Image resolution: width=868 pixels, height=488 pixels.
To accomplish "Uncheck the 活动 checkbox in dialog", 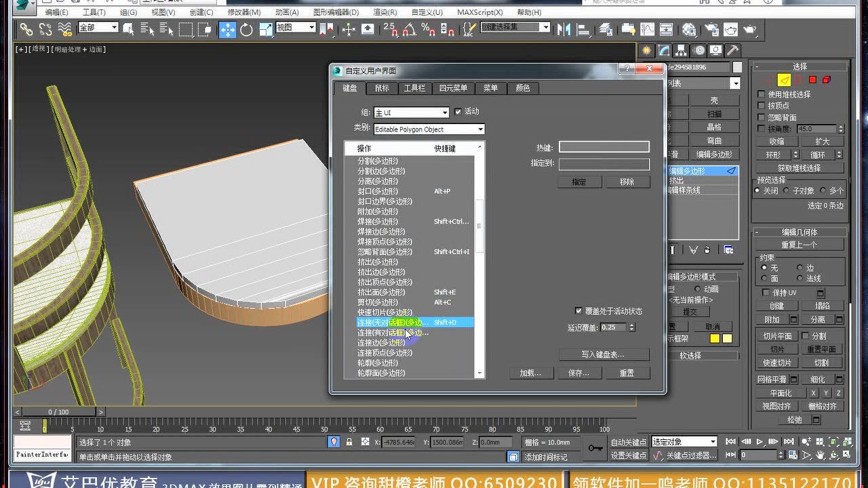I will click(458, 112).
